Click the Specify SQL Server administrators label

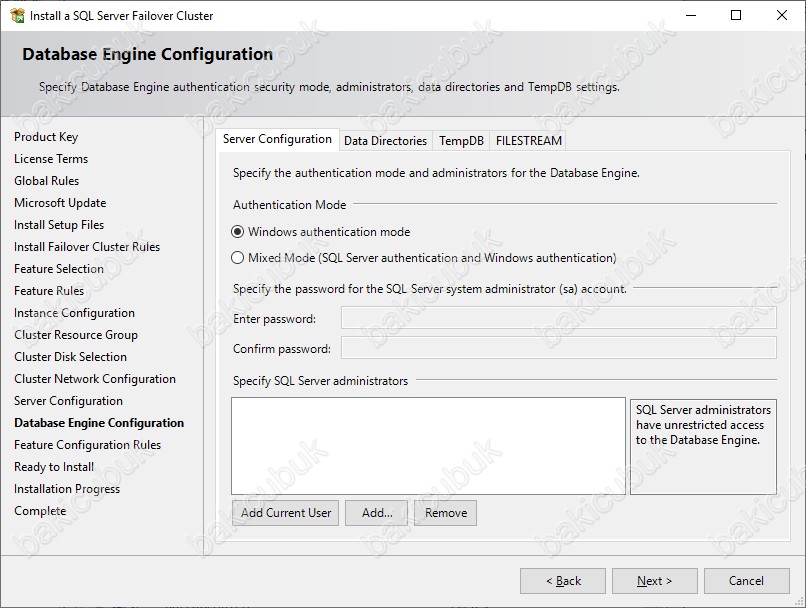(320, 381)
